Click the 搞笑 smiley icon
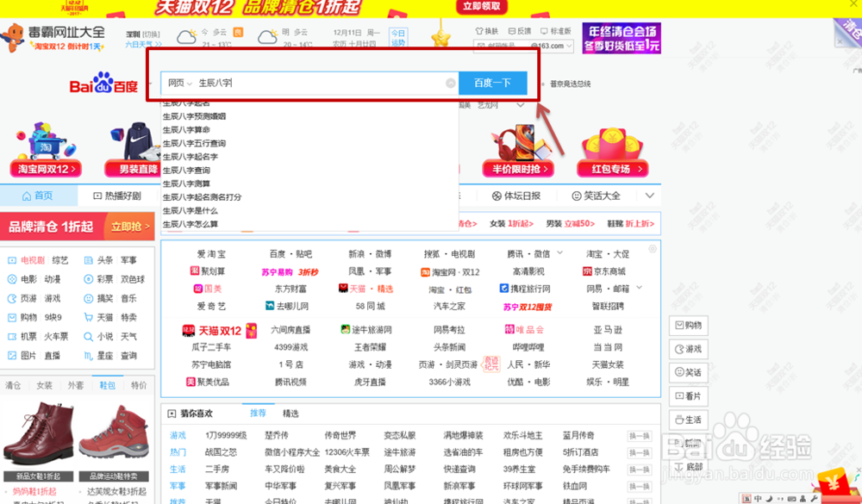Image resolution: width=862 pixels, height=504 pixels. (88, 298)
